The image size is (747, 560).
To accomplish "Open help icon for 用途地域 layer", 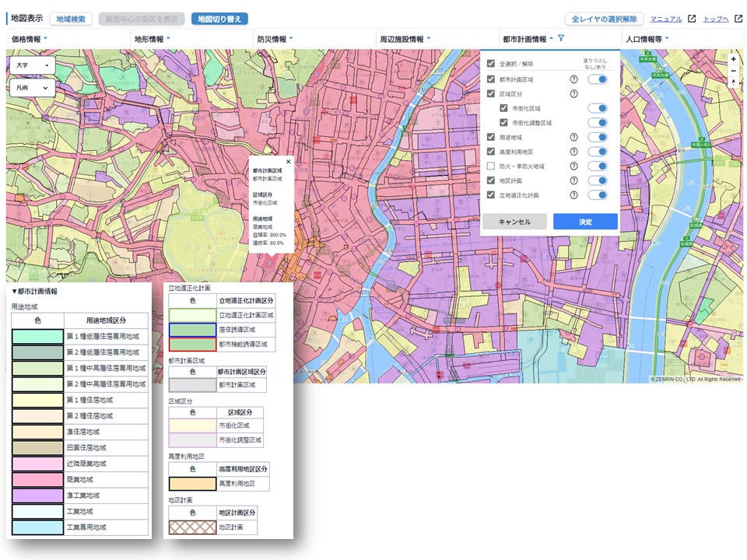I will (573, 137).
